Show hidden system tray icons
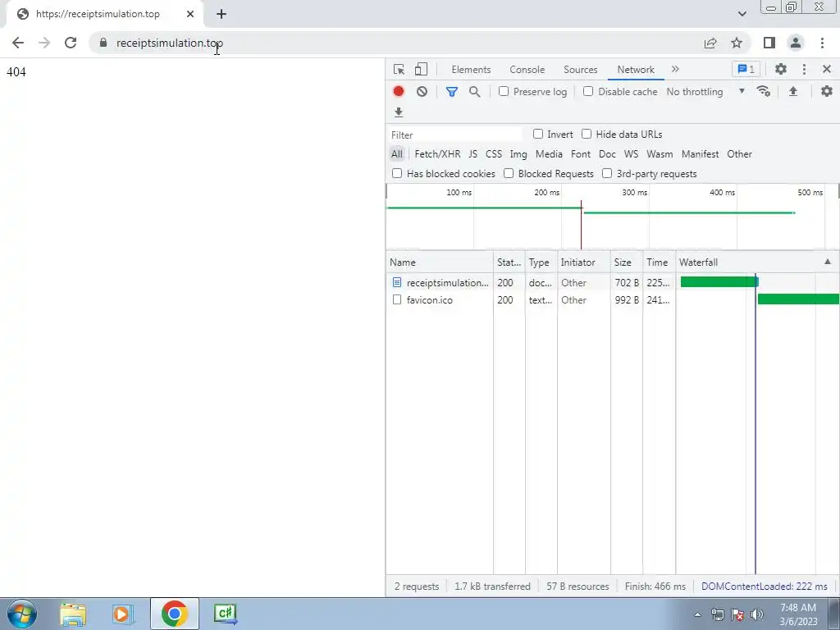Image resolution: width=840 pixels, height=630 pixels. click(697, 614)
